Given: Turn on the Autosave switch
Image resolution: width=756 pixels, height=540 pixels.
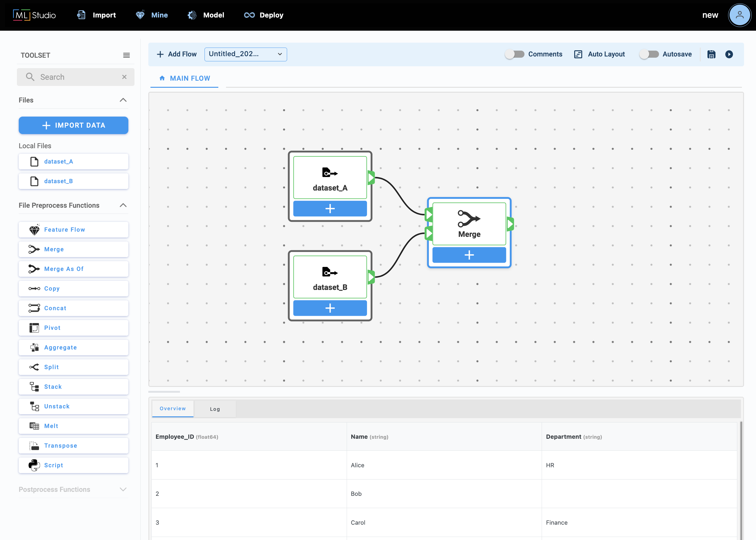Looking at the screenshot, I should (x=649, y=54).
